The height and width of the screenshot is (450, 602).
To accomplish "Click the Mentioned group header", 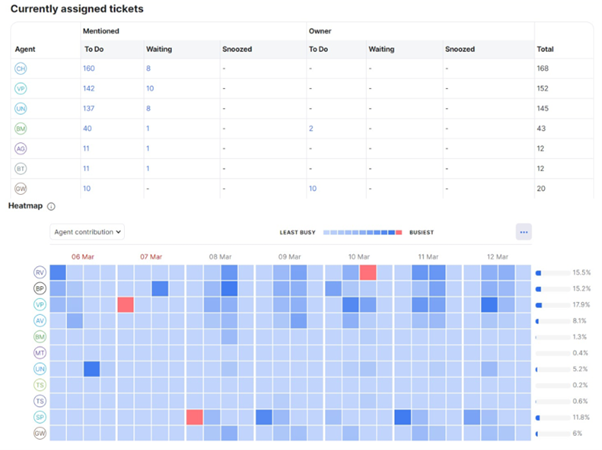I will [x=101, y=31].
